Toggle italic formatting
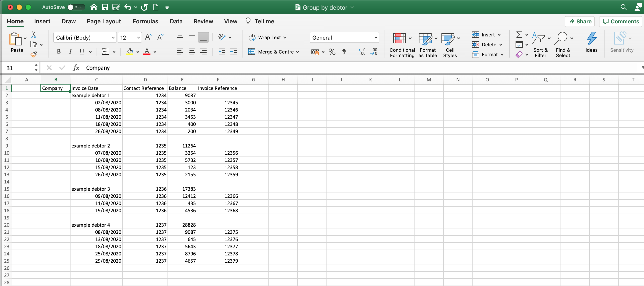This screenshot has height=286, width=644. [71, 51]
